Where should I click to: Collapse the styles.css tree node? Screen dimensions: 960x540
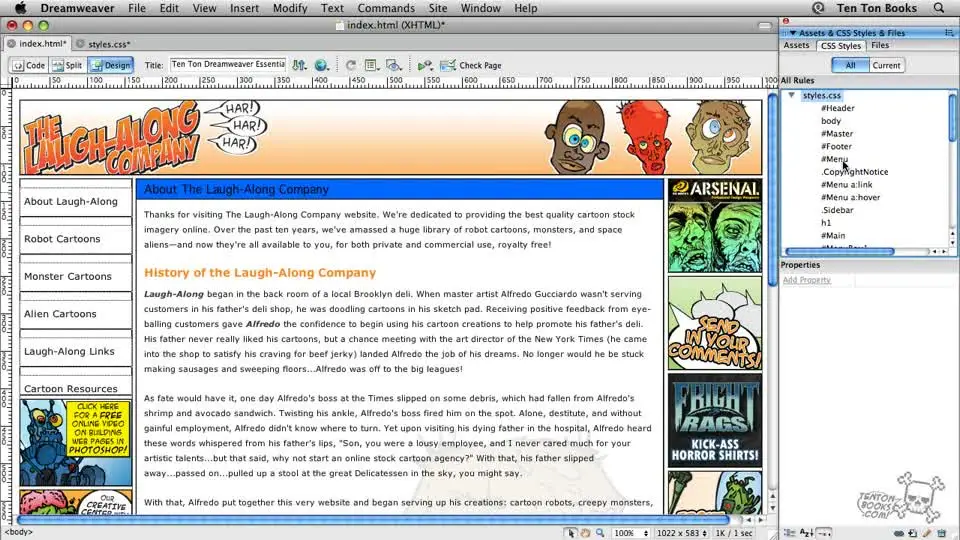coord(792,96)
